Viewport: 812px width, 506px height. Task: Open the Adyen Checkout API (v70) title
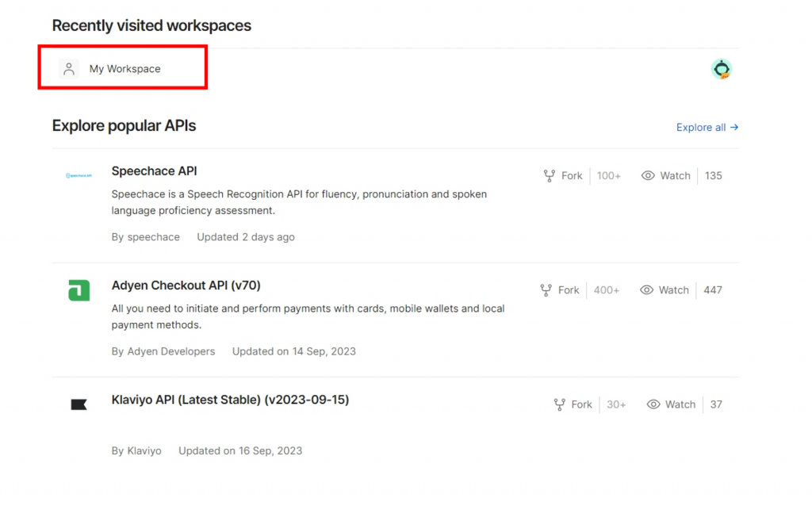click(186, 286)
